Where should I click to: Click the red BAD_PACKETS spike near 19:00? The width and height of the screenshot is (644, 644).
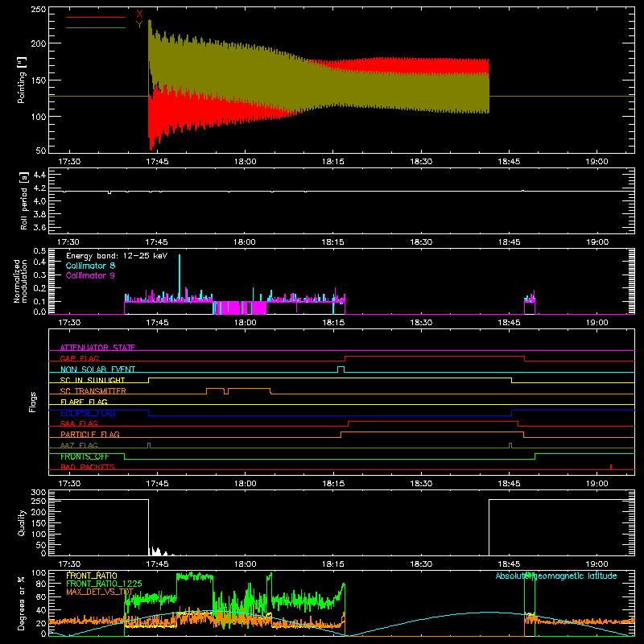tap(611, 467)
